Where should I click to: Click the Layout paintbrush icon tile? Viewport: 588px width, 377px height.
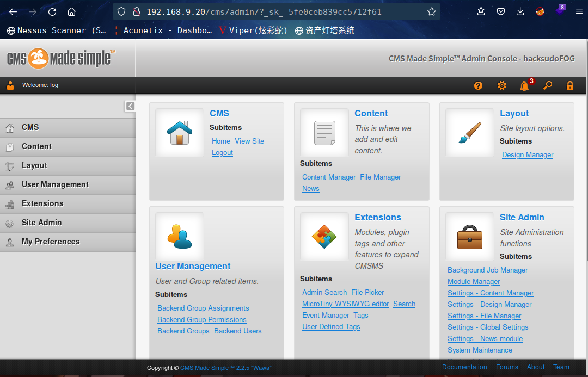470,133
